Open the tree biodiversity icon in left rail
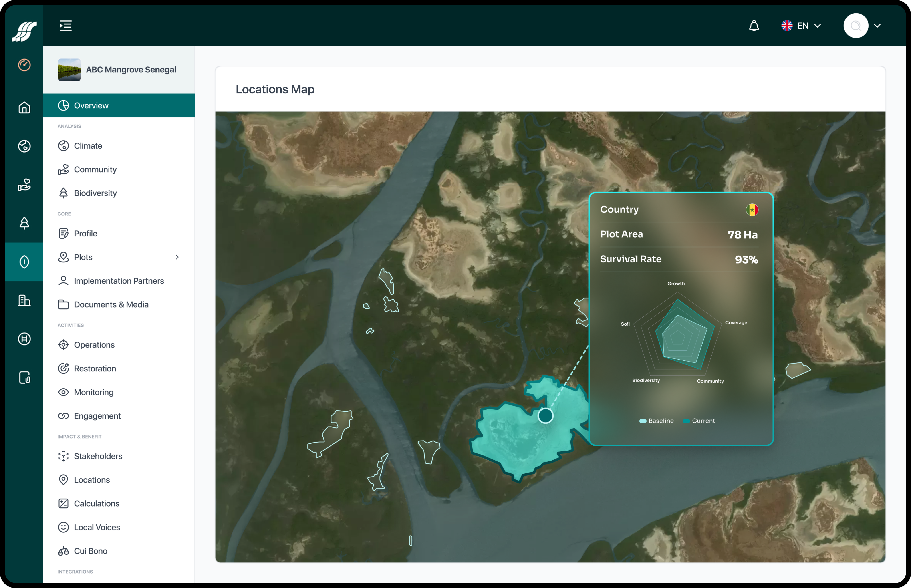Screen dimensions: 911x588 click(24, 223)
